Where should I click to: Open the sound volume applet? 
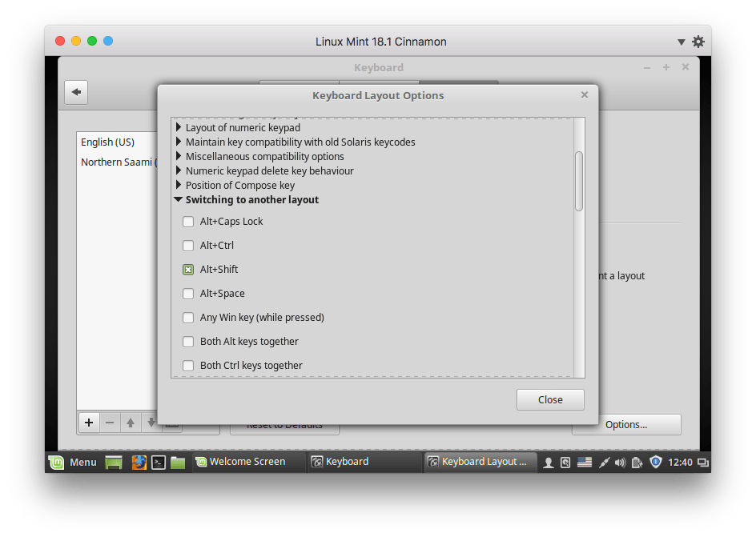620,463
